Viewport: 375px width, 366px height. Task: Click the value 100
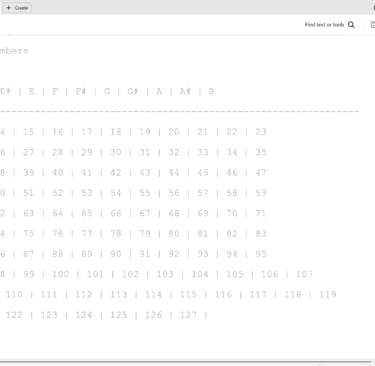point(61,274)
